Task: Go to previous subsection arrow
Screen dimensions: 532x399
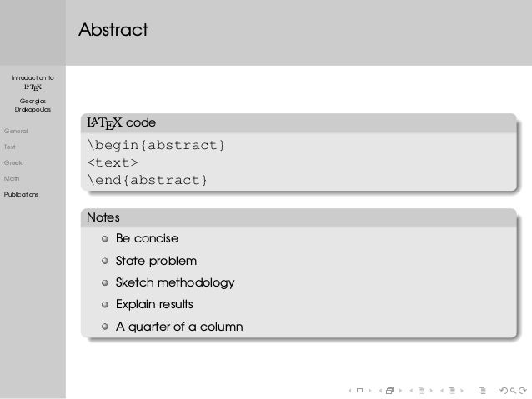Action: point(411,391)
